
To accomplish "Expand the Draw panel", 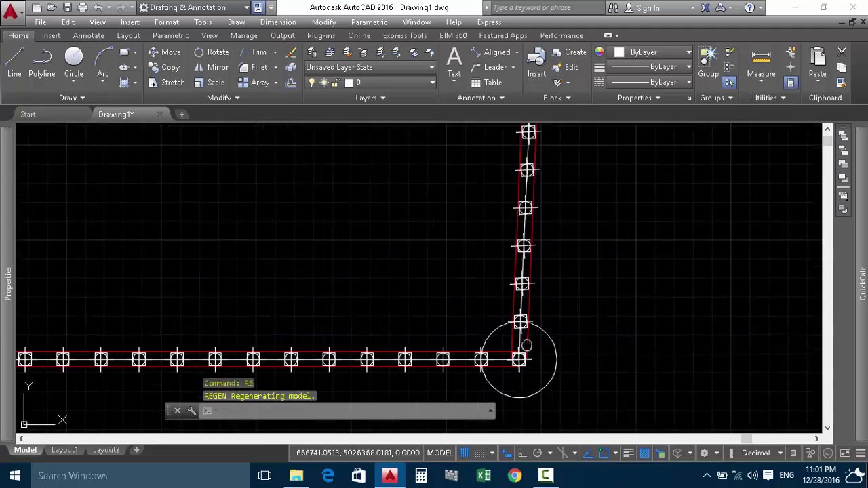I will [x=72, y=98].
